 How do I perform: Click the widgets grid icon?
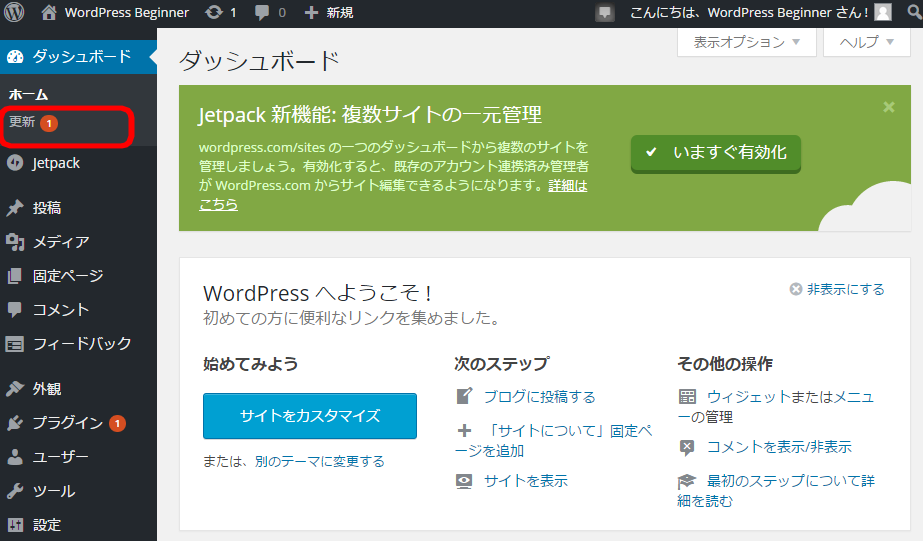coord(687,397)
